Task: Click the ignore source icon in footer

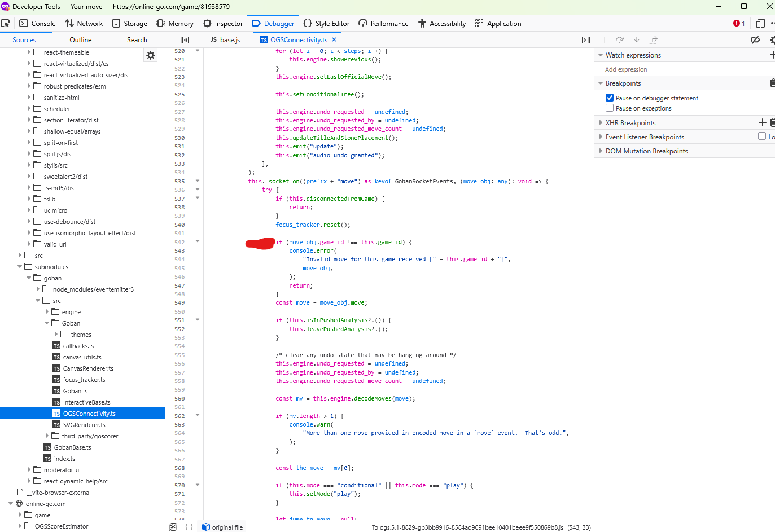Action: point(173,527)
